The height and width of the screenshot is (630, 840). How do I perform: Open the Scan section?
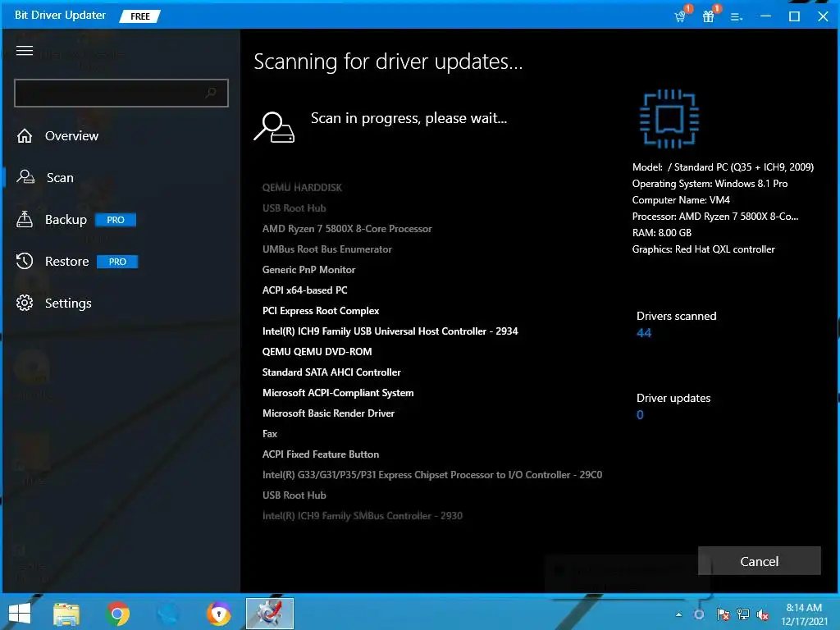[60, 178]
